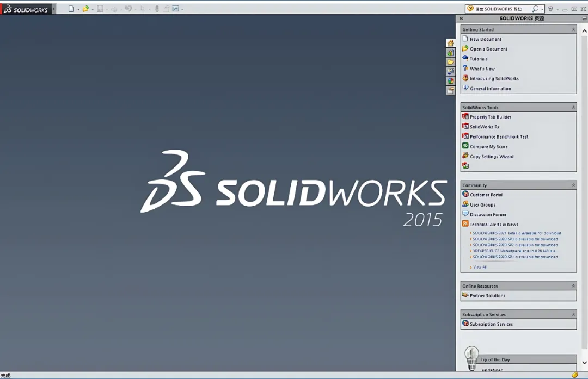588x379 pixels.
Task: Collapse the Online Resources section
Action: point(573,286)
